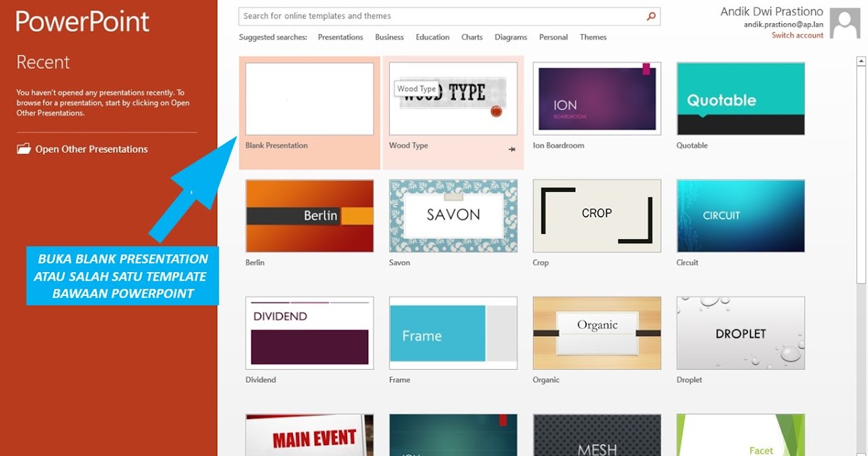Click the Andik Dwi Prastiono account name
This screenshot has height=456, width=868.
coord(772,12)
